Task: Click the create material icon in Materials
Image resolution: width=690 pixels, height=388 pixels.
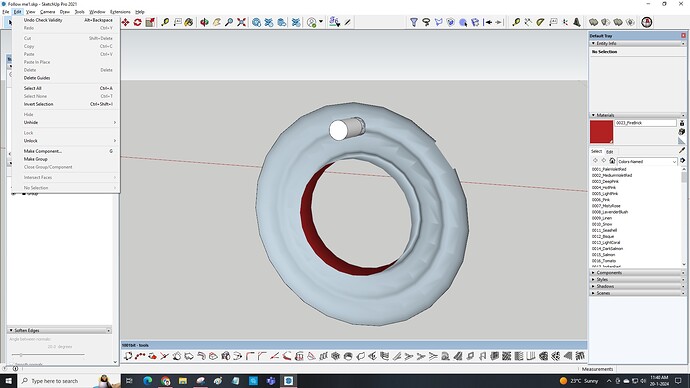Action: click(x=682, y=132)
